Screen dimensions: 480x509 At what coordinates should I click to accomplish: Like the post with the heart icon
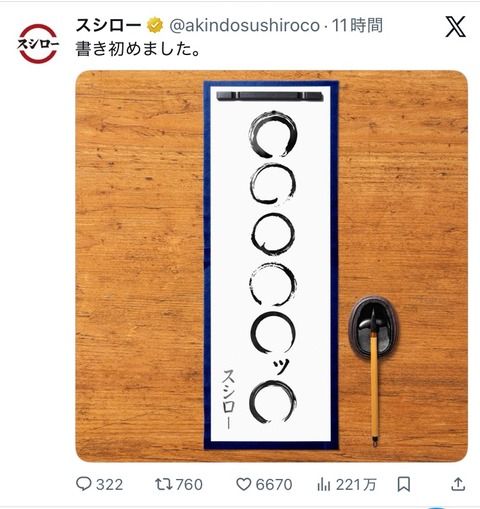pyautogui.click(x=244, y=484)
